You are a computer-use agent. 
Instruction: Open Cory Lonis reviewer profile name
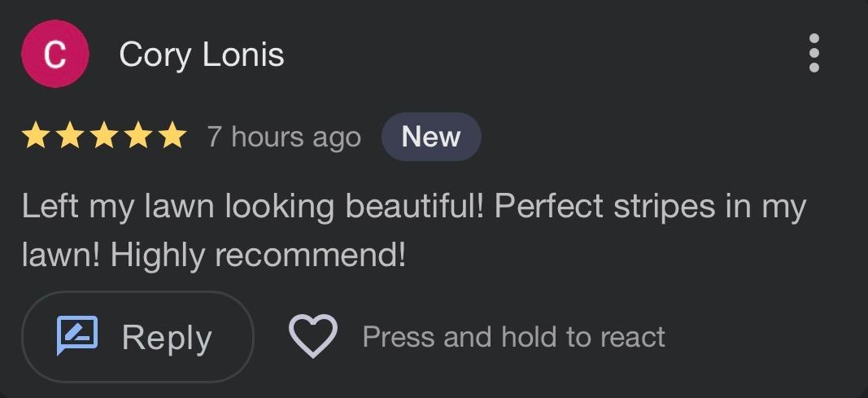(x=201, y=55)
